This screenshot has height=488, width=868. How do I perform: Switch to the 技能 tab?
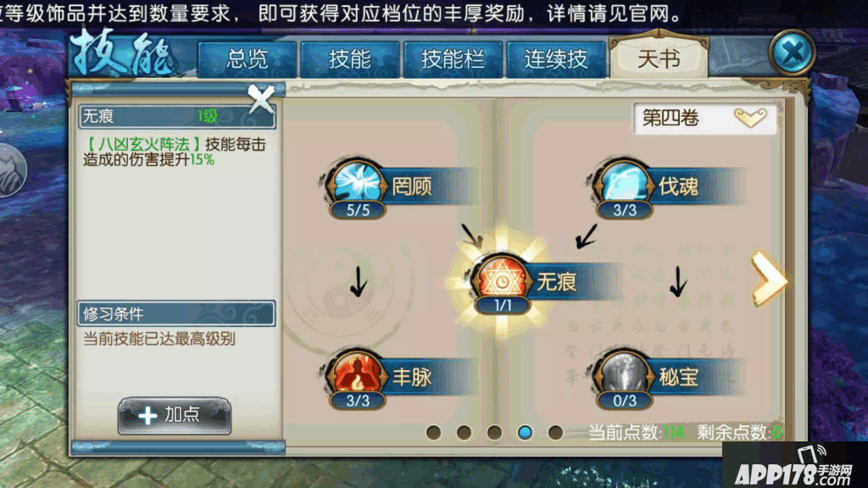coord(349,58)
